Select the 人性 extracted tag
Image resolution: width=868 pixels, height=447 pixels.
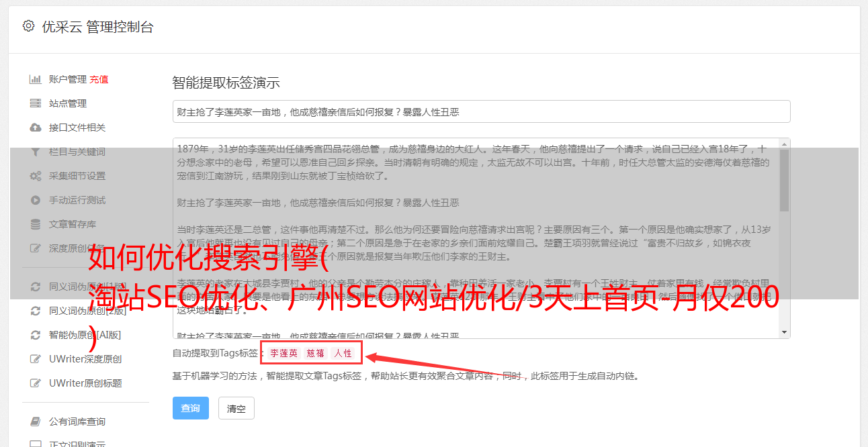click(343, 353)
